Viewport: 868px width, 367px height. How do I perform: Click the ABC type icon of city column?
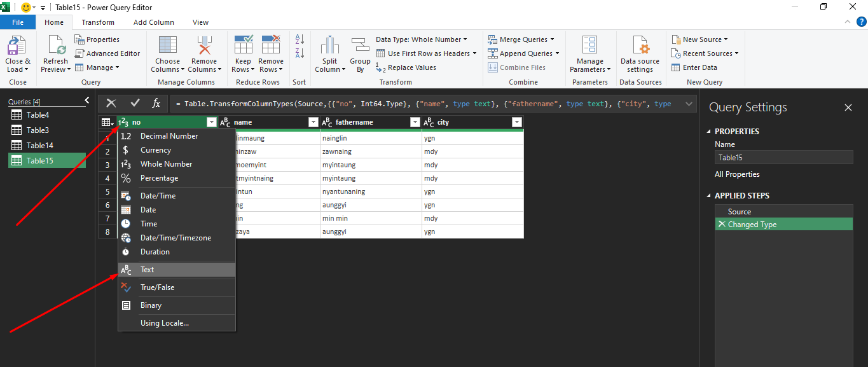click(429, 122)
